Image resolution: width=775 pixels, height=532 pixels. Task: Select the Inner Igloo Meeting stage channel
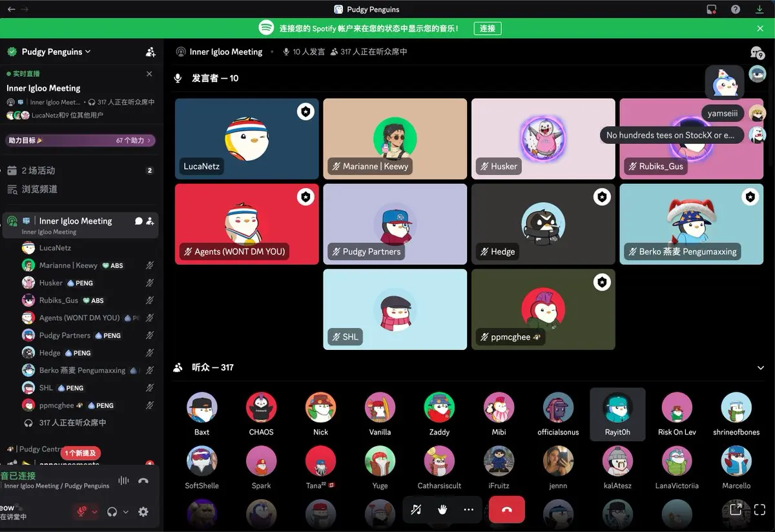(x=80, y=225)
